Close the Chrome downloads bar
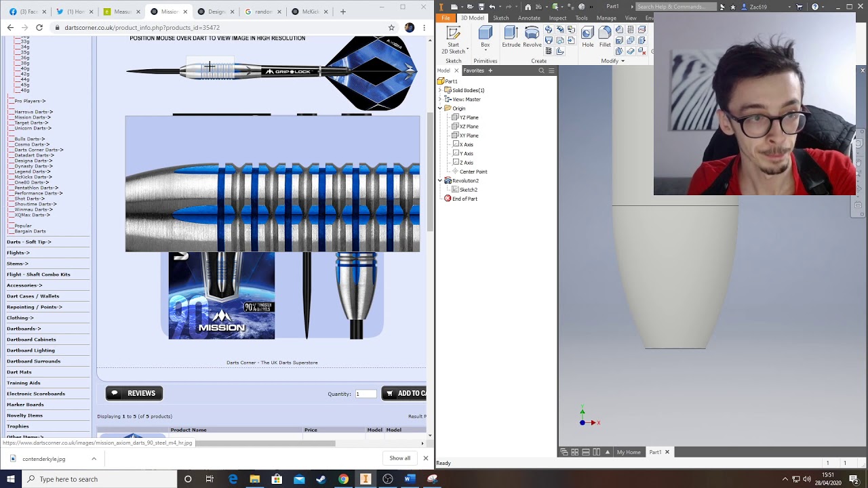The height and width of the screenshot is (488, 868). click(x=425, y=458)
